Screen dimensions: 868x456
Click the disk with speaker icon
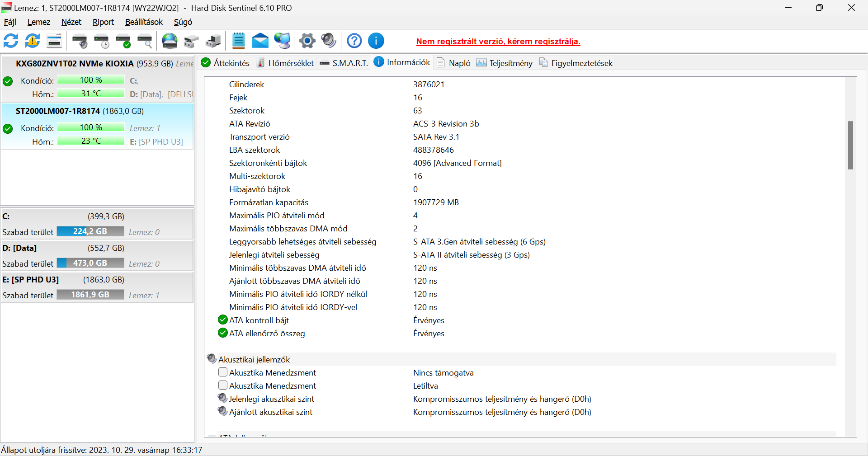(x=80, y=41)
